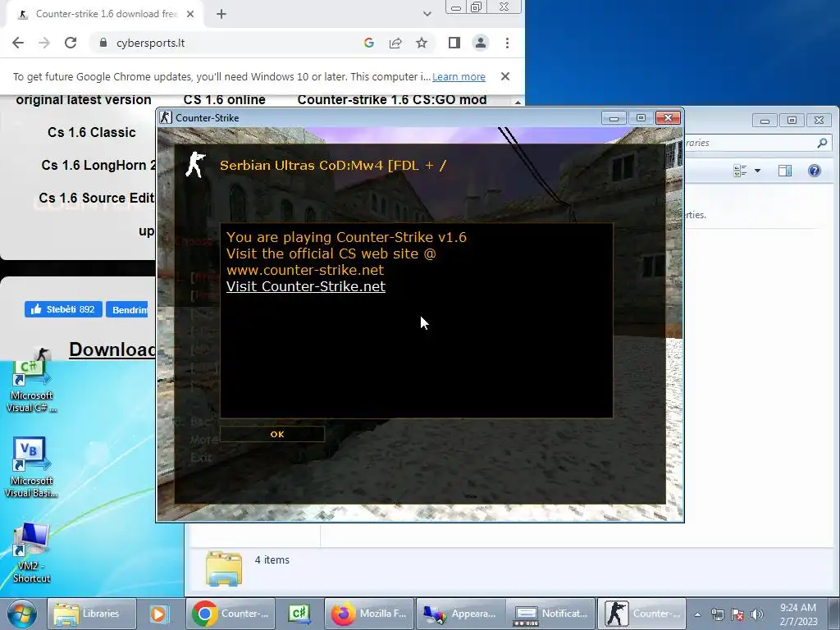
Task: Toggle the preview pane in Libraries window
Action: pos(785,171)
